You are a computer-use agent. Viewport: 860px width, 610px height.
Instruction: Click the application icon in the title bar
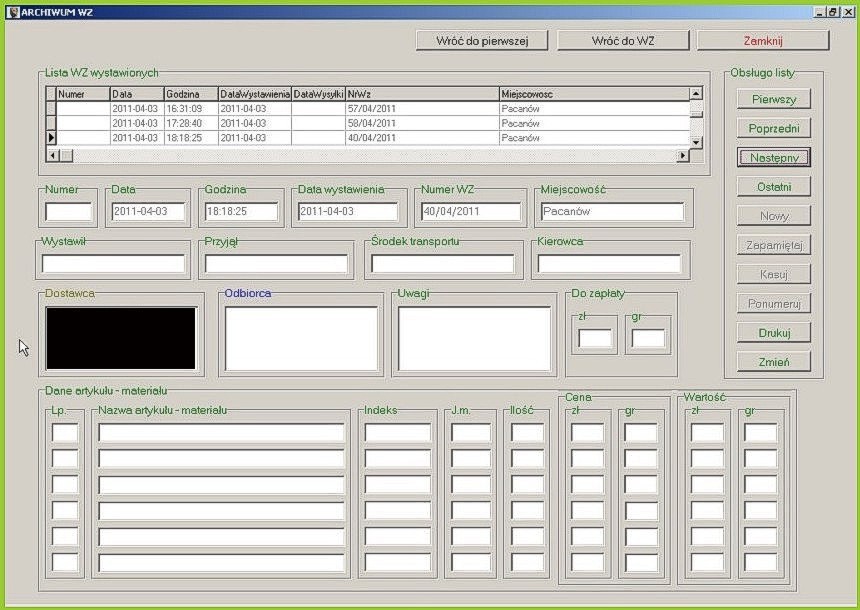click(x=13, y=12)
